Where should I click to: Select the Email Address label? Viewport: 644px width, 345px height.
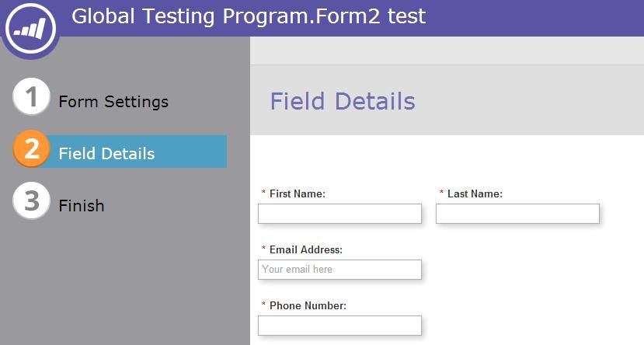[306, 250]
